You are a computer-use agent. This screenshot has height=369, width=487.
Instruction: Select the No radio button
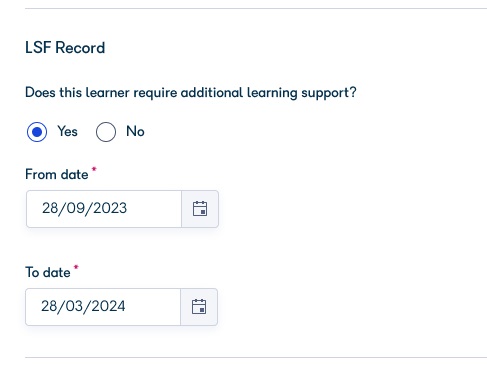click(x=106, y=132)
